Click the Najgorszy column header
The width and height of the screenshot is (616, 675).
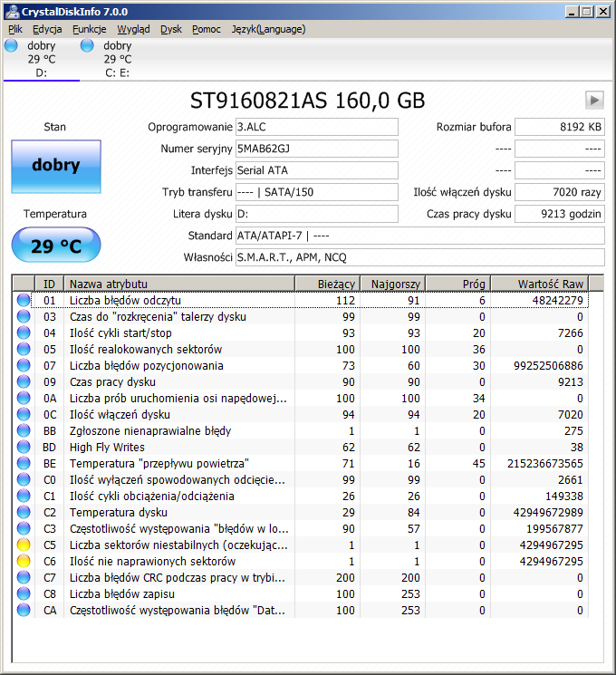(392, 284)
